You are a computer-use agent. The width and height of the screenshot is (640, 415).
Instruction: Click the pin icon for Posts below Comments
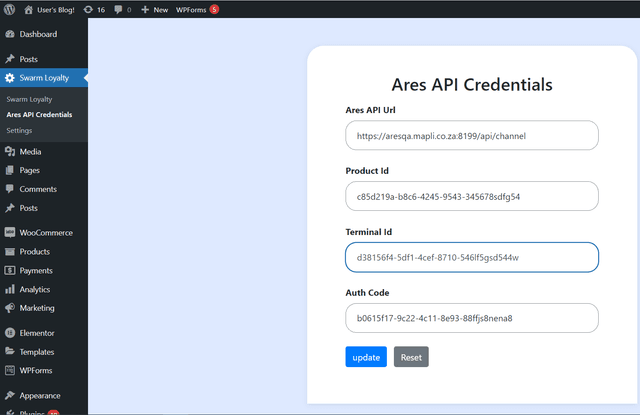point(10,208)
